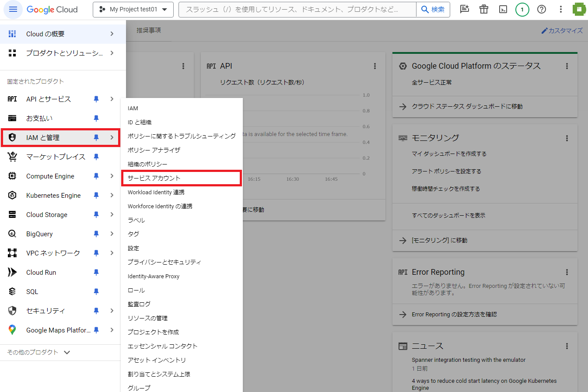Expand the Kubernetes Engine submenu arrow
Viewport: 588px width, 392px height.
tap(112, 196)
